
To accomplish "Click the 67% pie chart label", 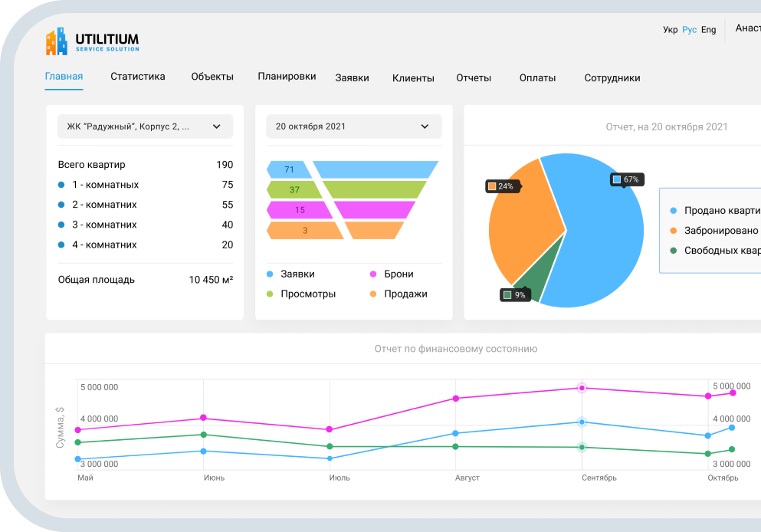I will [x=627, y=179].
